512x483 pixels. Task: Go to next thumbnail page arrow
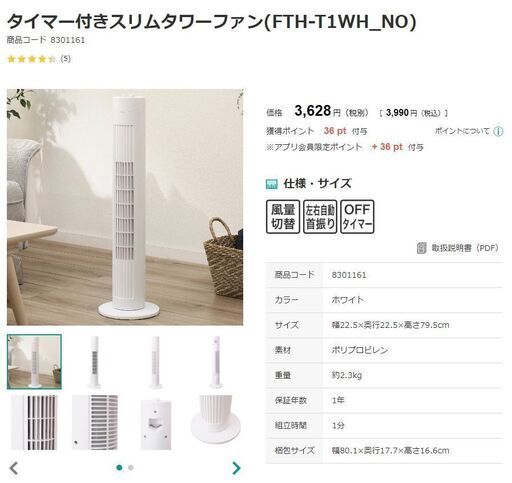pyautogui.click(x=236, y=468)
